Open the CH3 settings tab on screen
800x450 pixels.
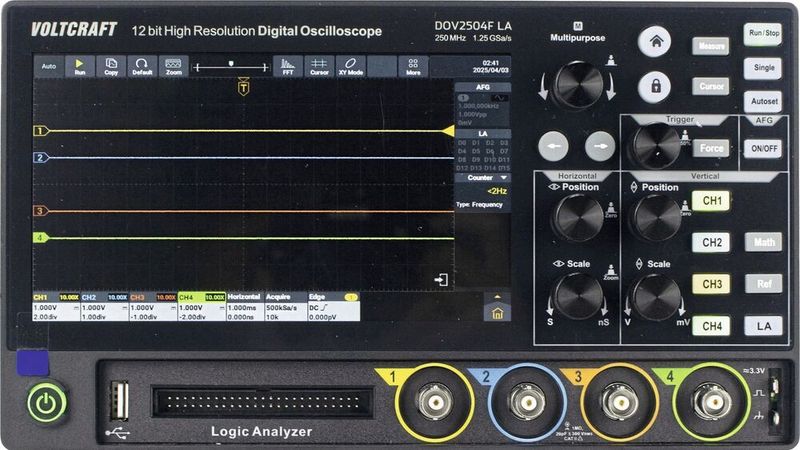pyautogui.click(x=153, y=307)
